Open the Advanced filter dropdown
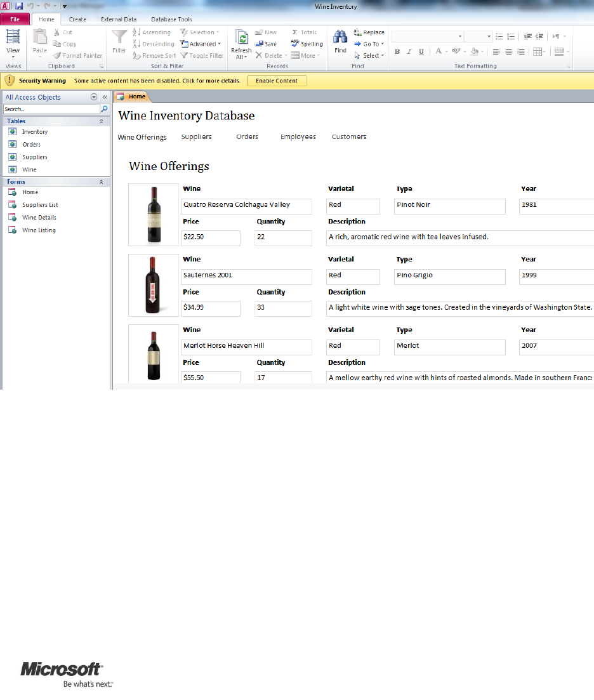This screenshot has height=700, width=594. (201, 44)
